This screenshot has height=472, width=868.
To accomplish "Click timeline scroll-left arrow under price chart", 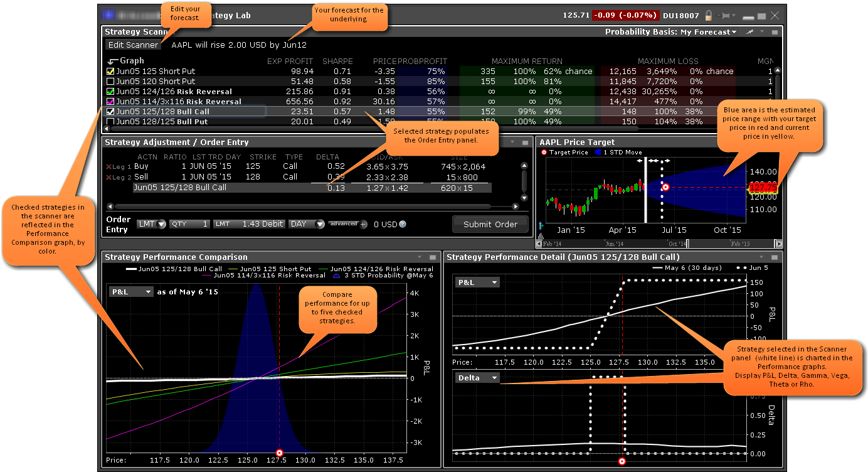I will tap(539, 244).
